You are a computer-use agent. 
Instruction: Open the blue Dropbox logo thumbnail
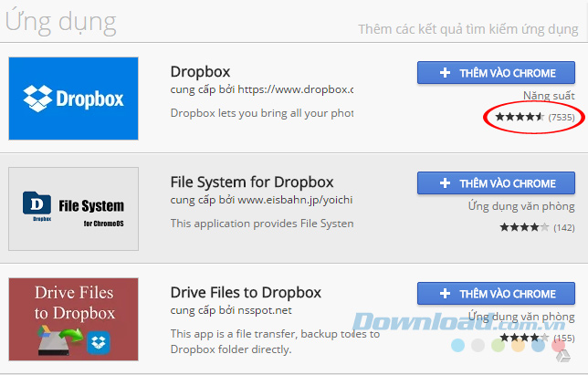click(73, 99)
